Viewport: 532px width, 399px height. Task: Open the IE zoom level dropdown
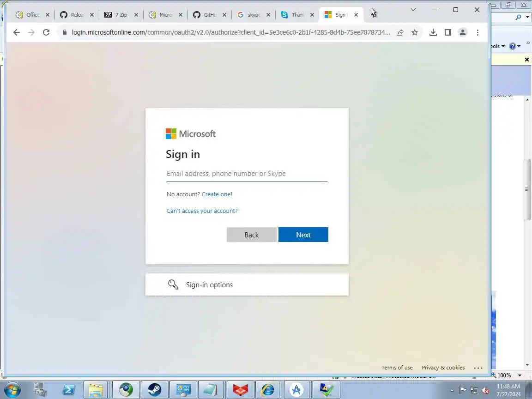coord(520,375)
